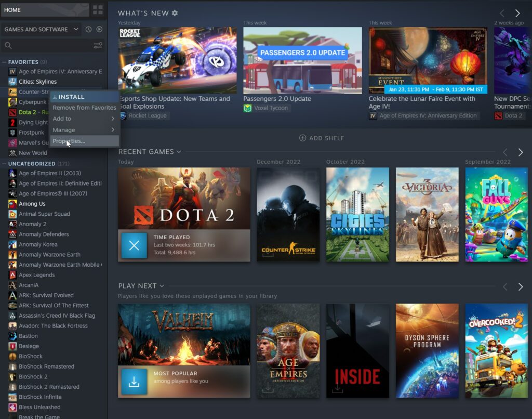The image size is (532, 419).
Task: Open What's New settings gear
Action: tap(175, 13)
